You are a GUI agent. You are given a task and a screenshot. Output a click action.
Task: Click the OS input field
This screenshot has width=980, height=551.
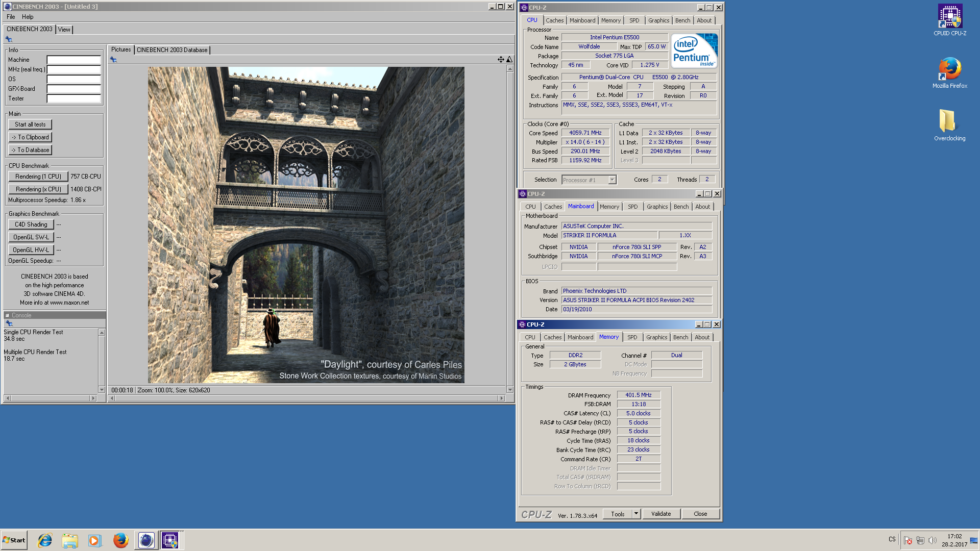[x=74, y=79]
